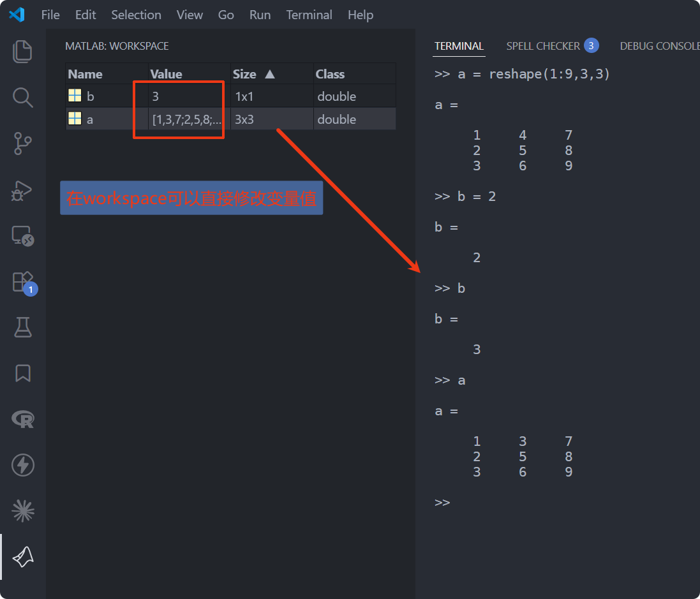Screen dimensions: 700x599
Task: Open the R extension view
Action: coord(22,419)
